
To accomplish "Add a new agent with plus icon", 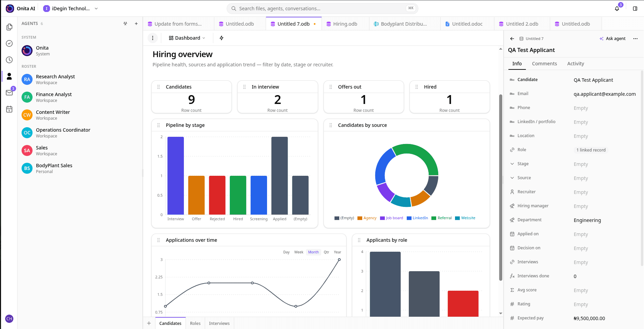I will coord(136,24).
